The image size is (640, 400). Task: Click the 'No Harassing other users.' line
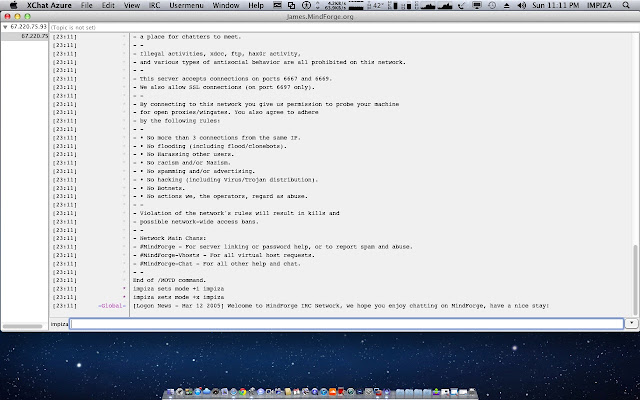(183, 154)
